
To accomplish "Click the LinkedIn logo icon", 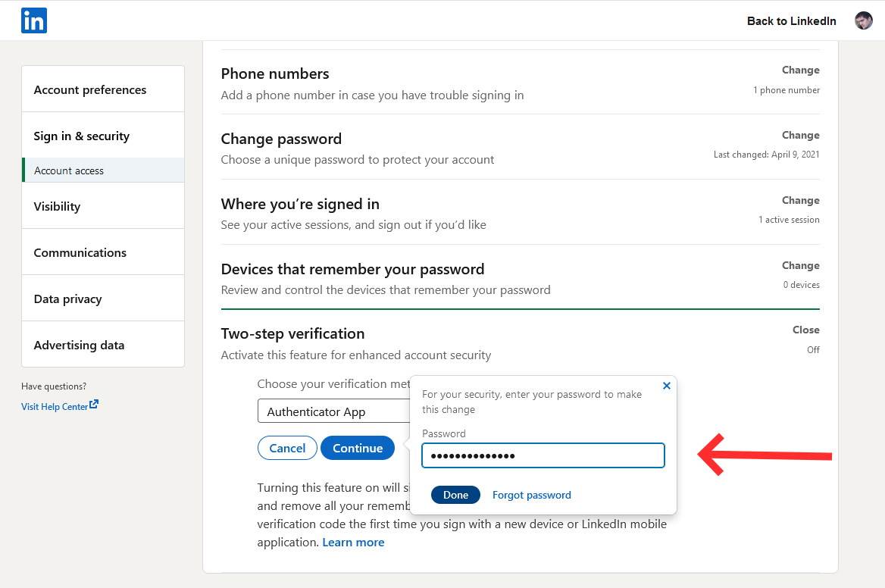I will tap(34, 20).
